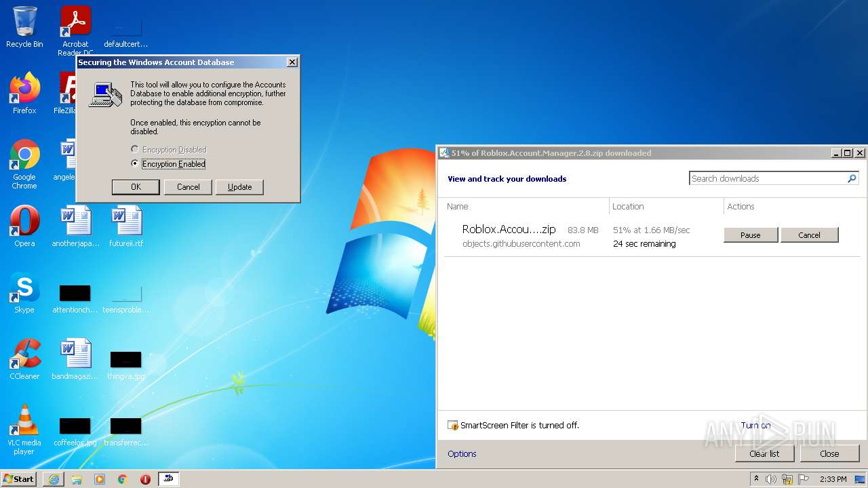This screenshot has height=488, width=868.
Task: Select the coffeelos.jpg image file
Action: pos(75,432)
